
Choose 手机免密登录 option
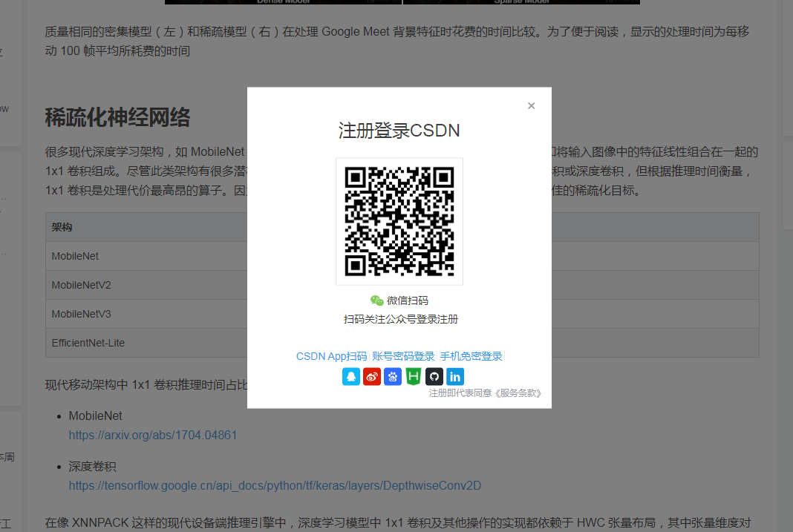coord(471,356)
